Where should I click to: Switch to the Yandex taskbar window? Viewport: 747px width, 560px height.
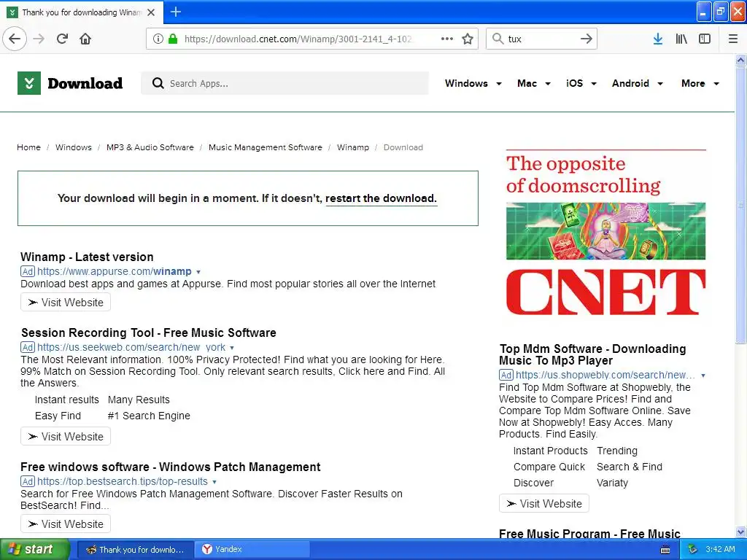252,549
